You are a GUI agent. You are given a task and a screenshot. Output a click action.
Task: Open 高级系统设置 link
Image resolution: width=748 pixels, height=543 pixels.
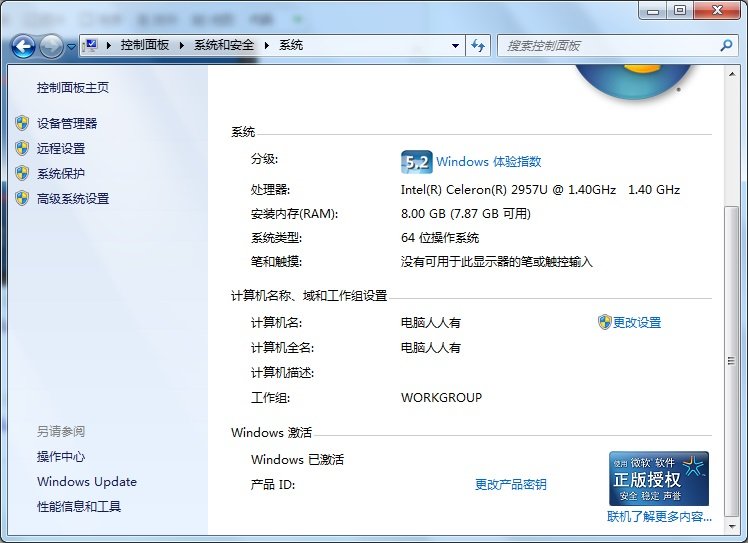[x=73, y=198]
